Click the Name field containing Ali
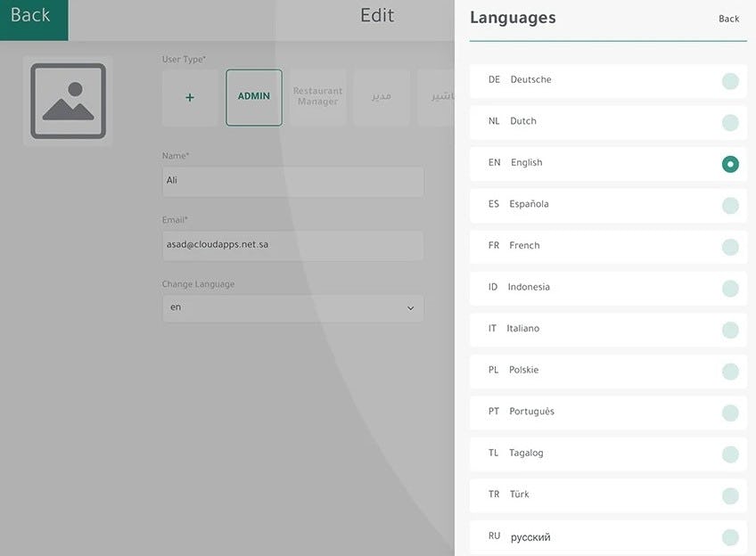The width and height of the screenshot is (756, 556). click(x=292, y=181)
